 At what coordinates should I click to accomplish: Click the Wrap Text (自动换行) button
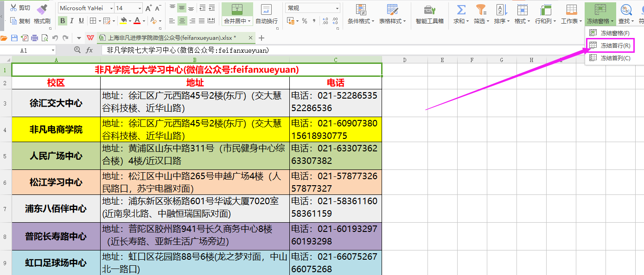267,14
